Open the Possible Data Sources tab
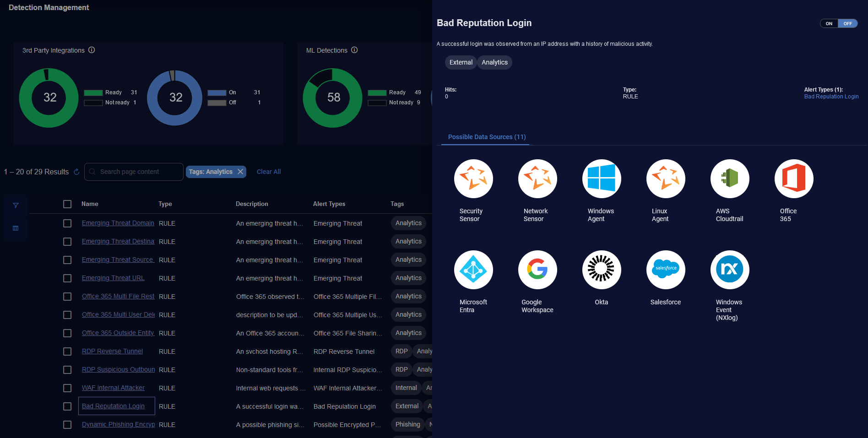The image size is (868, 438). 486,137
